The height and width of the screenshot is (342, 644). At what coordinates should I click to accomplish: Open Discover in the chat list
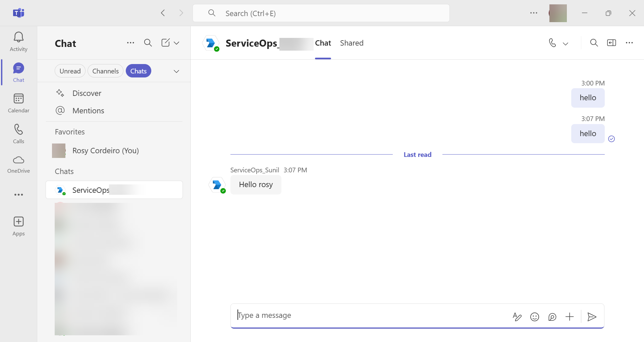(87, 93)
